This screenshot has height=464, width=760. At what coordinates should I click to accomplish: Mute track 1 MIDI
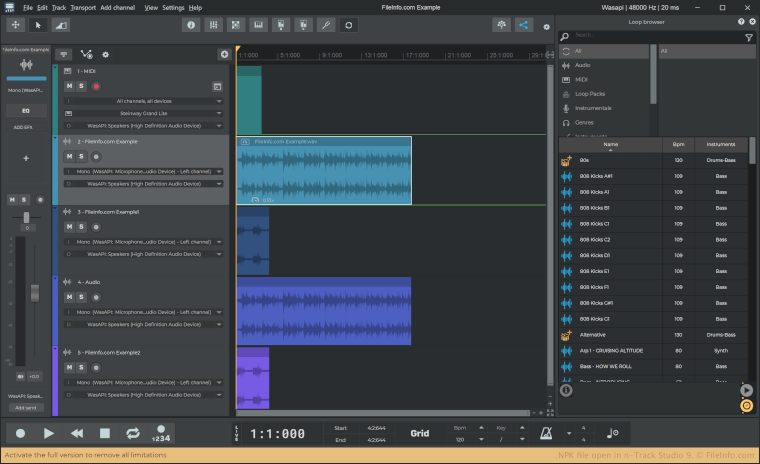[69, 87]
